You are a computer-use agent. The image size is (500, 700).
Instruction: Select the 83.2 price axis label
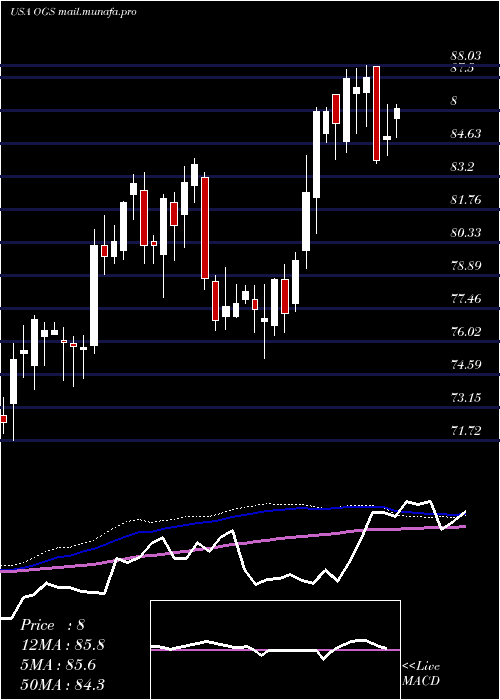pyautogui.click(x=462, y=167)
